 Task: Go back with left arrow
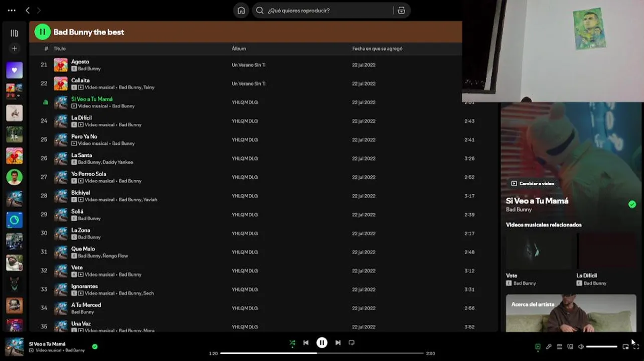28,11
